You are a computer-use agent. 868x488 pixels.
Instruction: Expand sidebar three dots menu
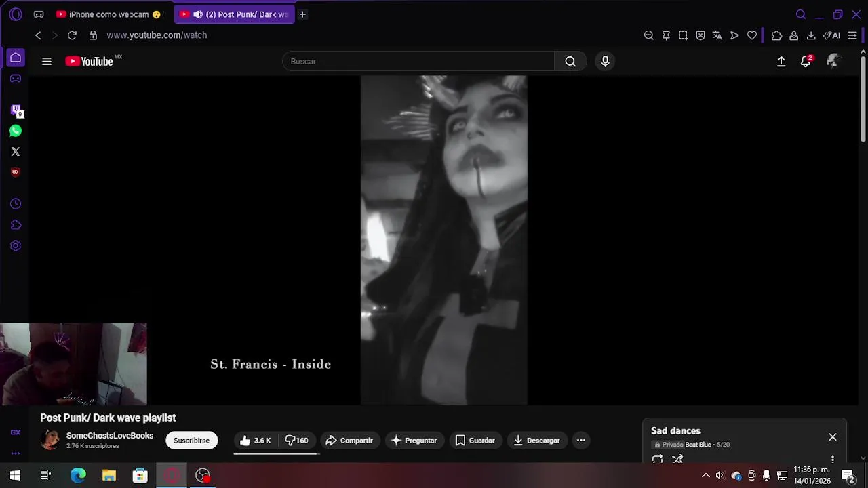tap(16, 453)
